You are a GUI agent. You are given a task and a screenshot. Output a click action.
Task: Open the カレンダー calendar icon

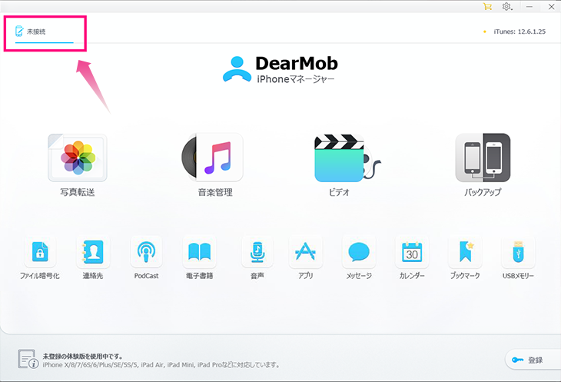point(412,251)
